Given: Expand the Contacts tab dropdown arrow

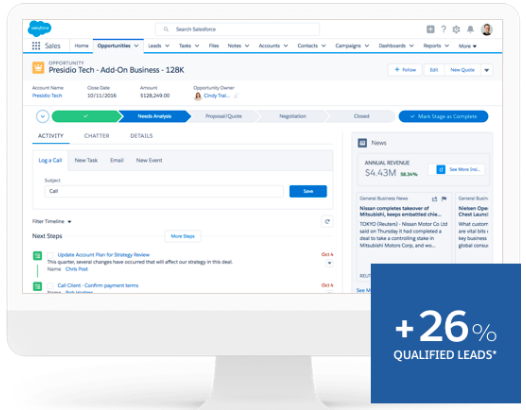Looking at the screenshot, I should pos(324,46).
